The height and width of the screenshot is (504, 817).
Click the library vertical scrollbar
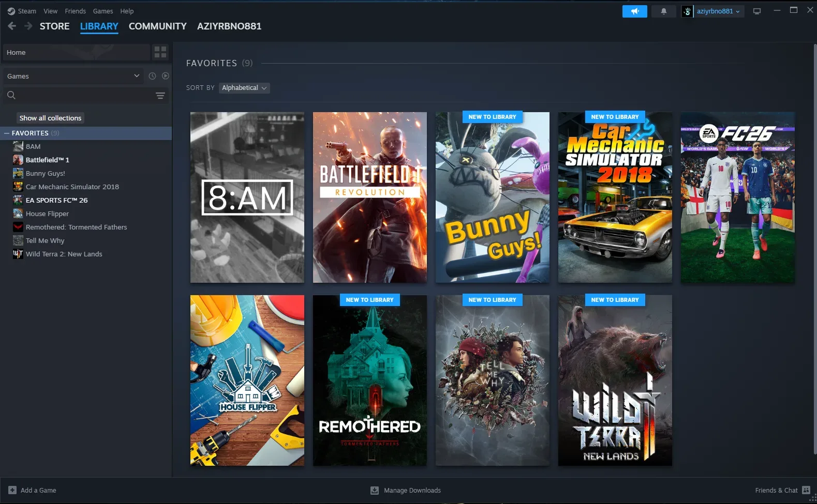815,248
